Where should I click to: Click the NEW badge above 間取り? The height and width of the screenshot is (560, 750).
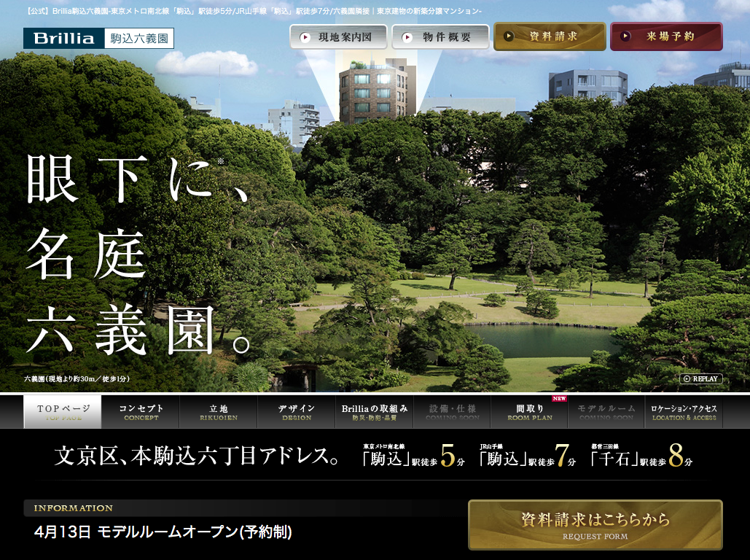coord(559,398)
